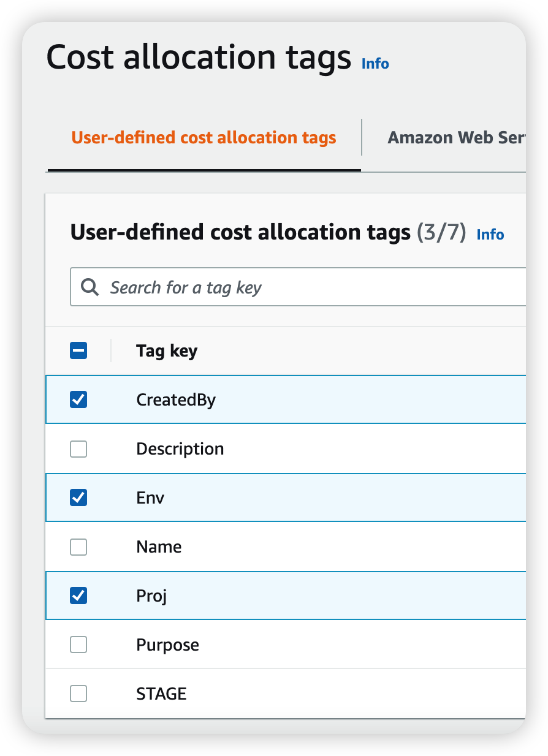The image size is (548, 756).
Task: Click the search magnifier icon
Action: (x=90, y=287)
